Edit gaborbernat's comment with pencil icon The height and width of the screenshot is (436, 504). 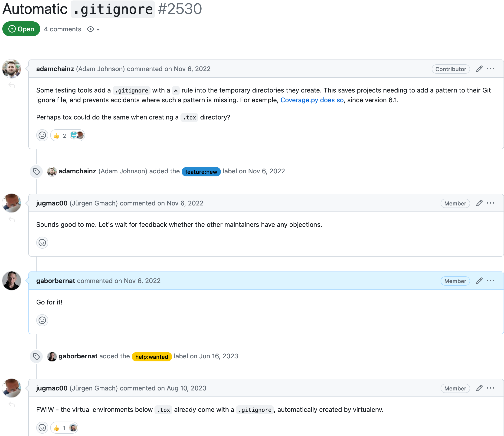pyautogui.click(x=479, y=281)
